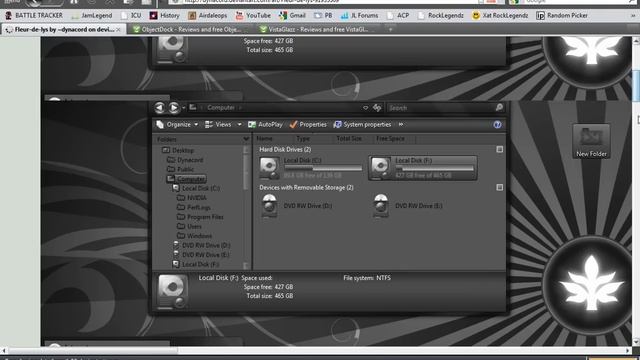Screen dimensions: 640x360
Task: Open System properties from the toolbar
Action: pos(362,124)
